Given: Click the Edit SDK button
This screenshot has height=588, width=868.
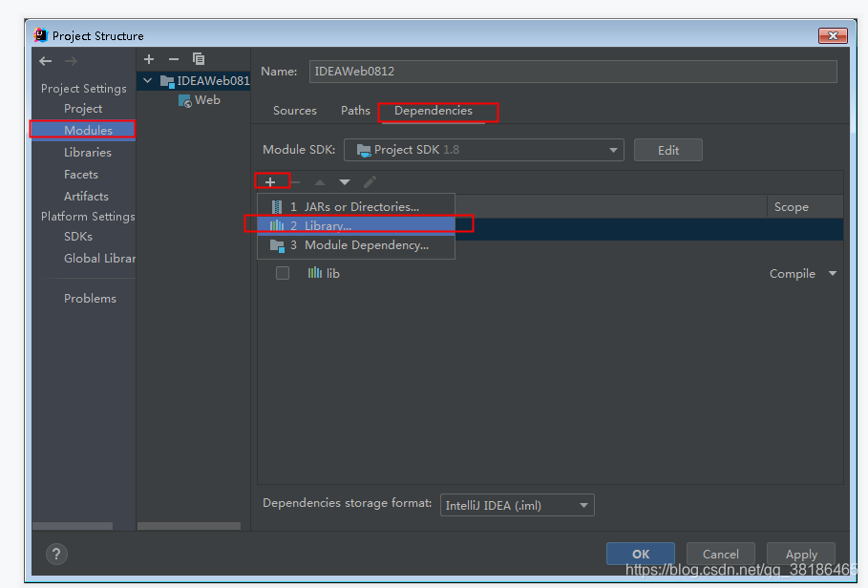Looking at the screenshot, I should click(x=668, y=150).
